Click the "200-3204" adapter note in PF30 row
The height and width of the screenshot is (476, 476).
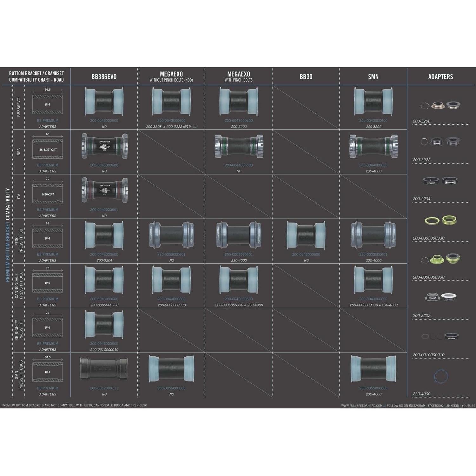(x=104, y=261)
